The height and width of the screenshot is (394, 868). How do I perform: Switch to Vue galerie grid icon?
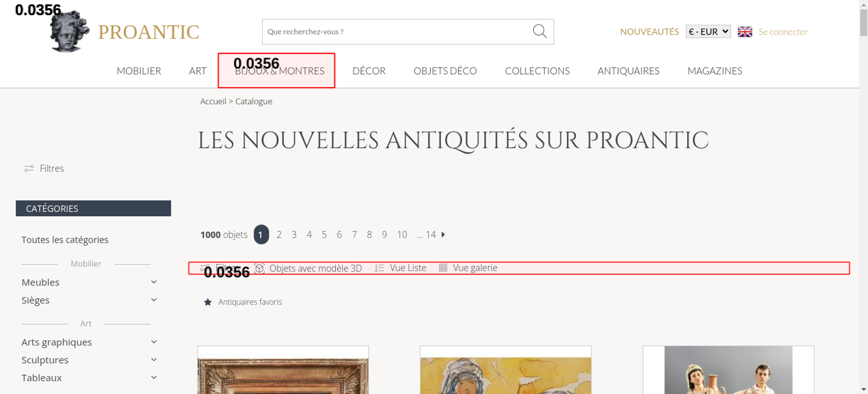[x=443, y=268]
